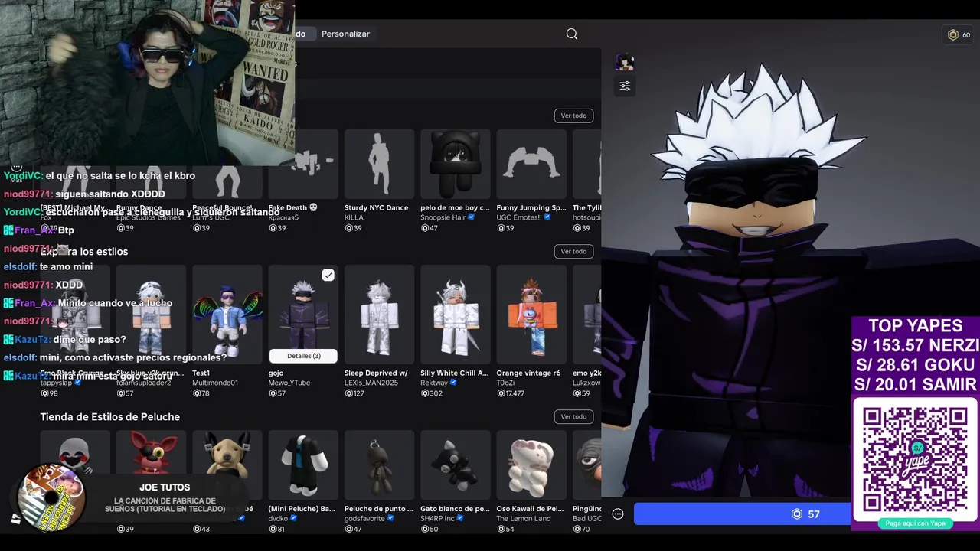980x551 pixels.
Task: Select the Sky blue y2k outfit thumbnail
Action: tap(151, 315)
